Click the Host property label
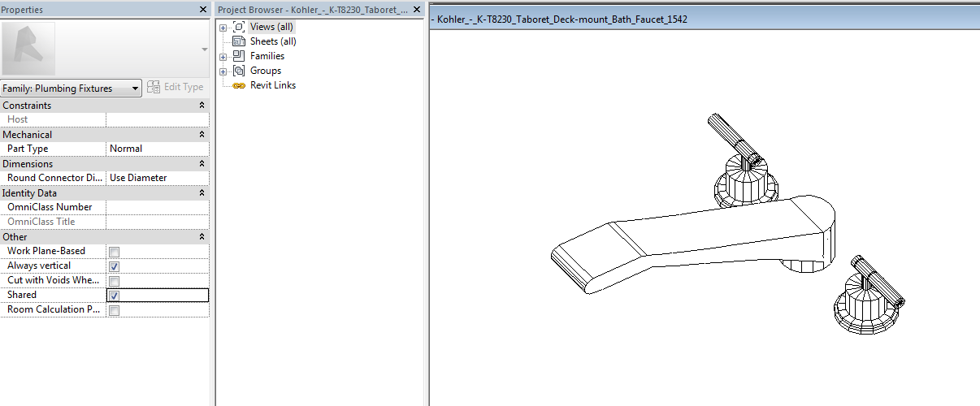 pyautogui.click(x=17, y=119)
